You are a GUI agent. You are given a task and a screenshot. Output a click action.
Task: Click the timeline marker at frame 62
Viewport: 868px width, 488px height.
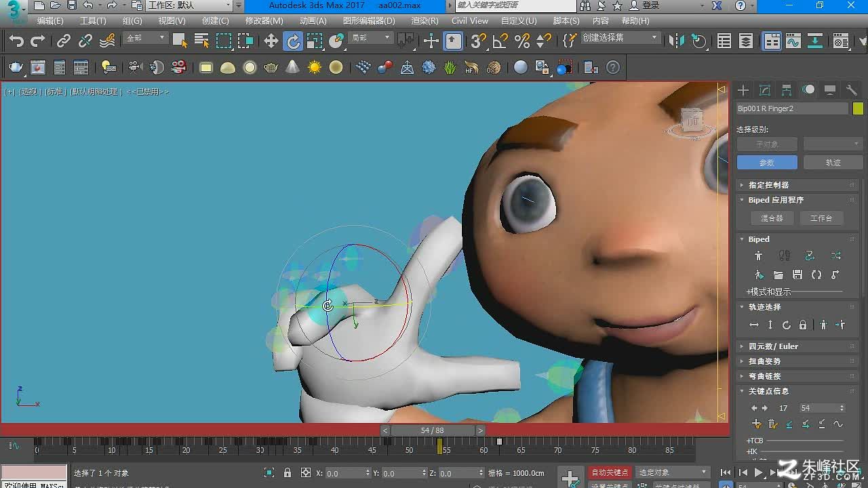coord(499,441)
